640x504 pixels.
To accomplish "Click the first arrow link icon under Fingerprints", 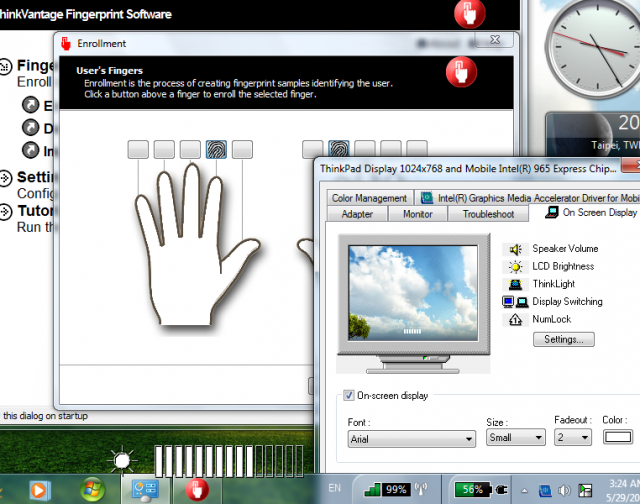I will tap(31, 105).
